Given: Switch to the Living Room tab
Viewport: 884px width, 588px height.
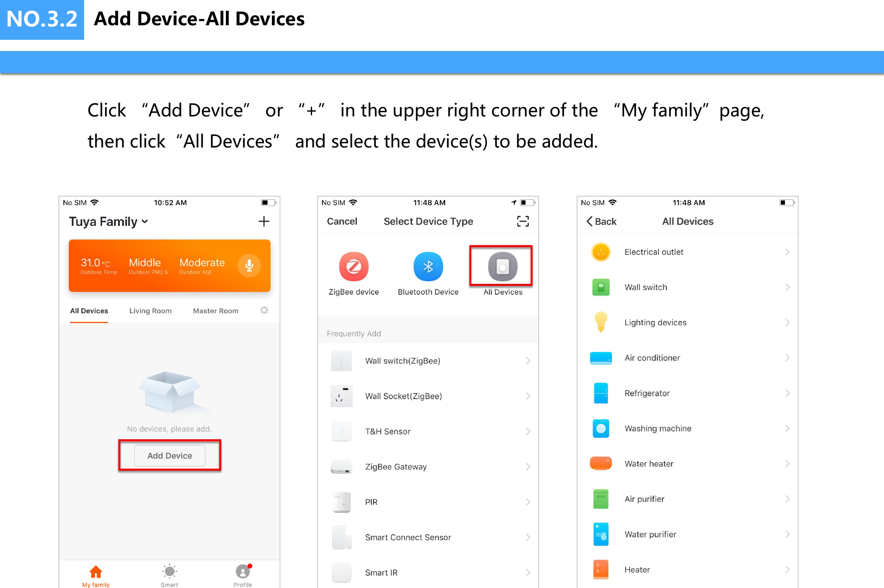Looking at the screenshot, I should click(x=150, y=310).
